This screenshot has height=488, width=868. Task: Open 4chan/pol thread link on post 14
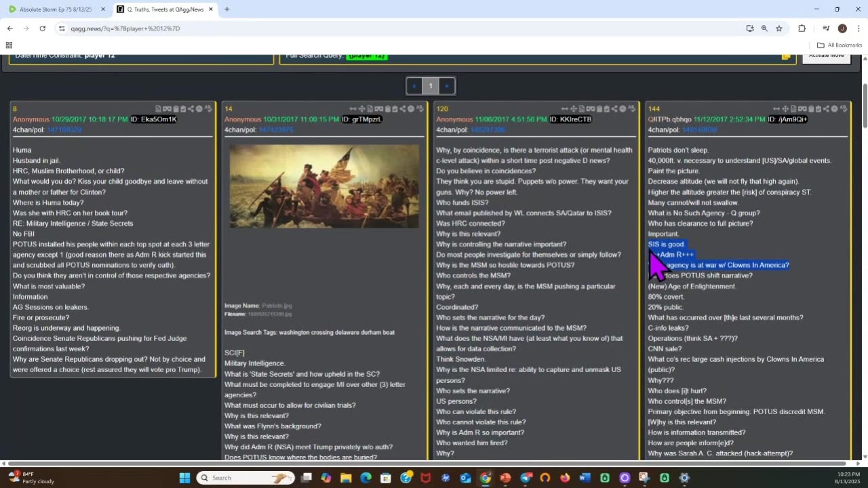pos(275,129)
